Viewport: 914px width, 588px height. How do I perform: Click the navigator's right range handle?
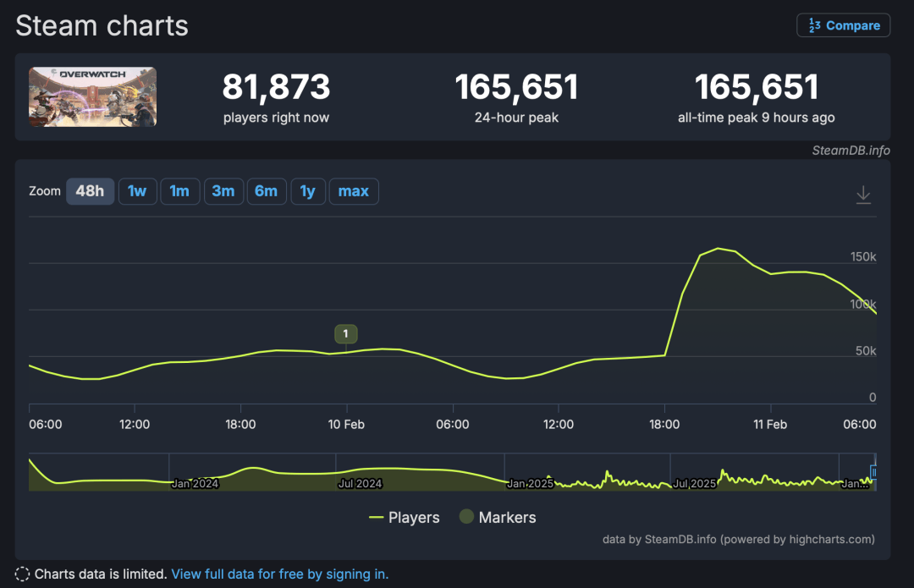[x=874, y=472]
